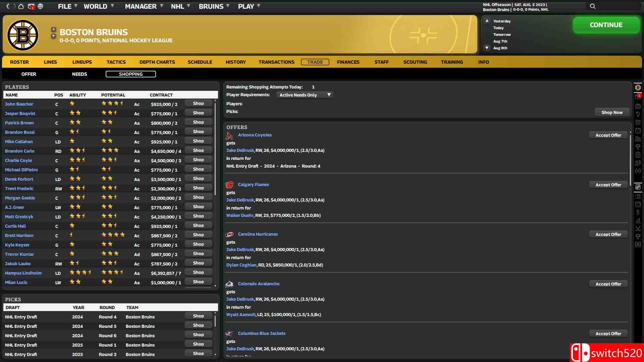The width and height of the screenshot is (644, 362).
Task: Go back with the left arrow icon
Action: click(x=8, y=6)
